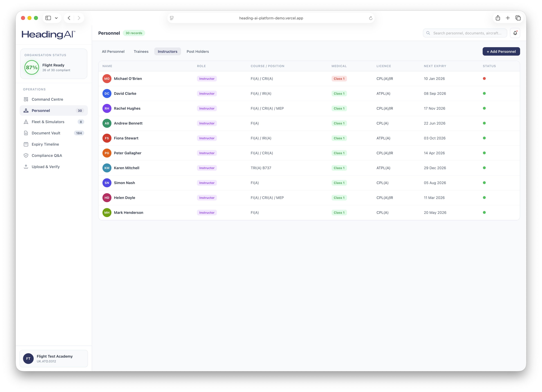Expand the Safari sidebar dropdown chevron
Screen dimensions: 542x392
(x=56, y=18)
